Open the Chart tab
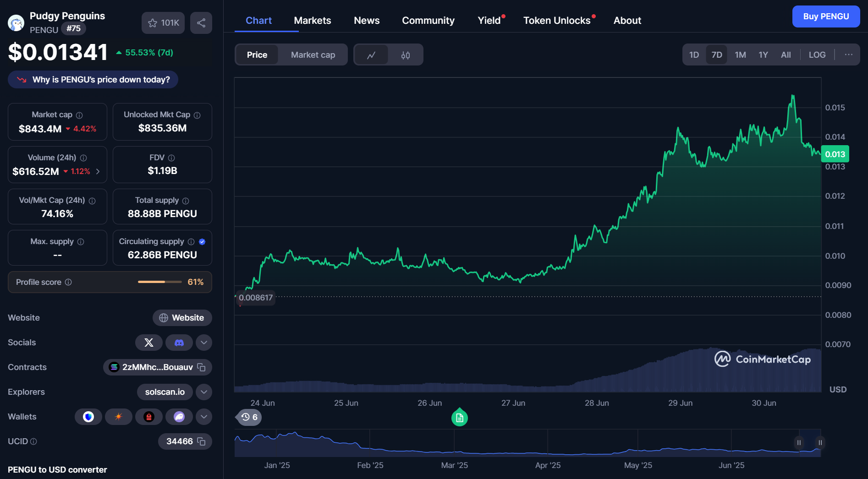 point(258,21)
